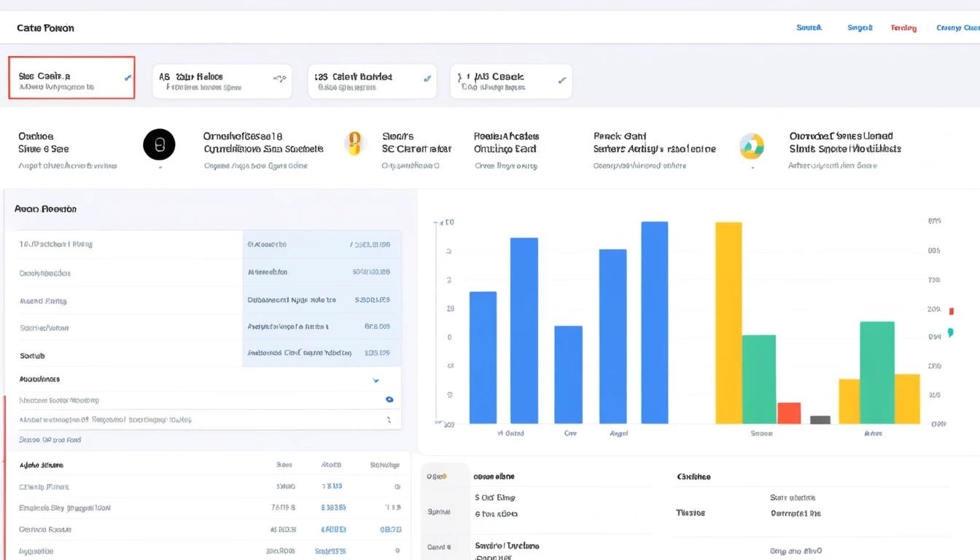Image resolution: width=980 pixels, height=560 pixels.
Task: Expand the blue chevron dropdown in left panel
Action: [x=376, y=380]
